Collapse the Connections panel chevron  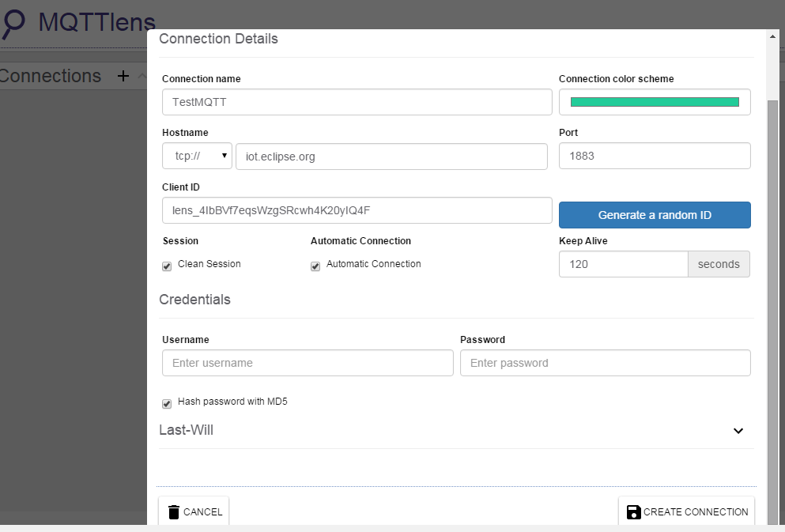click(142, 76)
